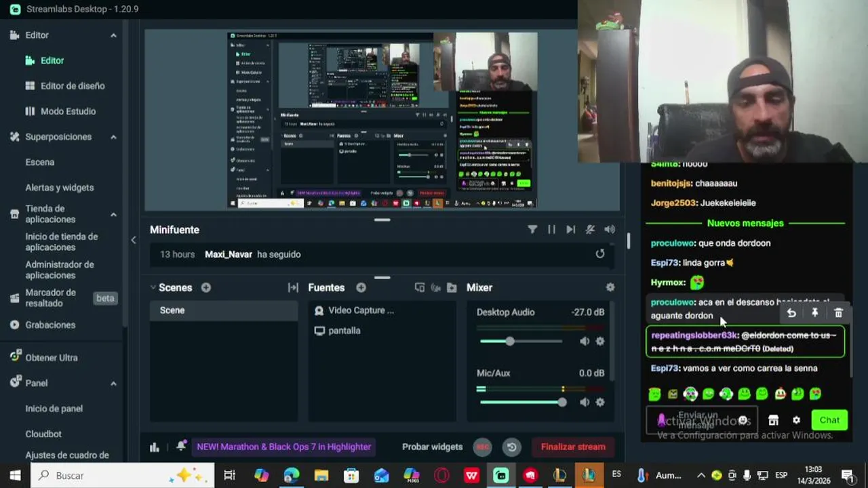
Task: Click the taskbar Buscar search box
Action: click(x=123, y=475)
